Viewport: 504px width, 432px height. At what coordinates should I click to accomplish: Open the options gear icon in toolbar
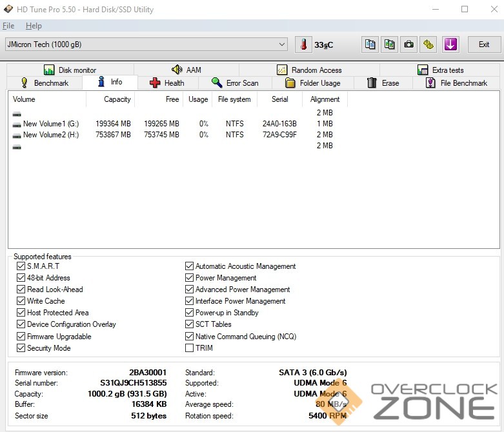pyautogui.click(x=428, y=44)
